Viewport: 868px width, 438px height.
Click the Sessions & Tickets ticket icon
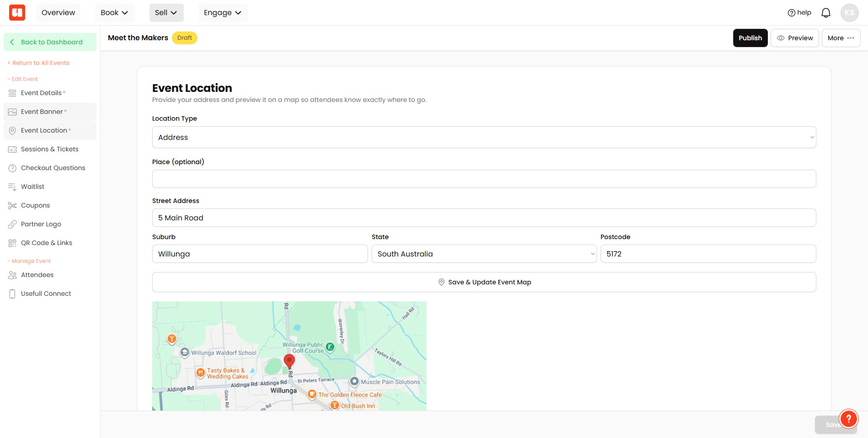[12, 150]
